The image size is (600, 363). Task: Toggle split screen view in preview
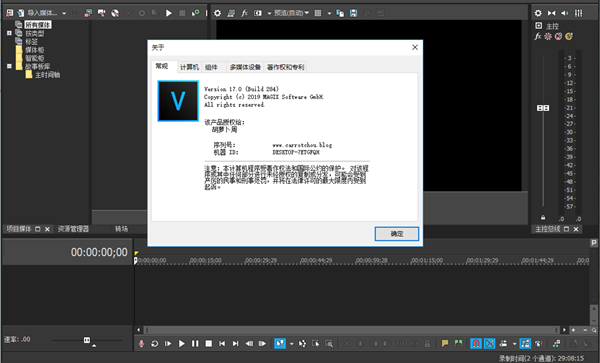point(258,13)
